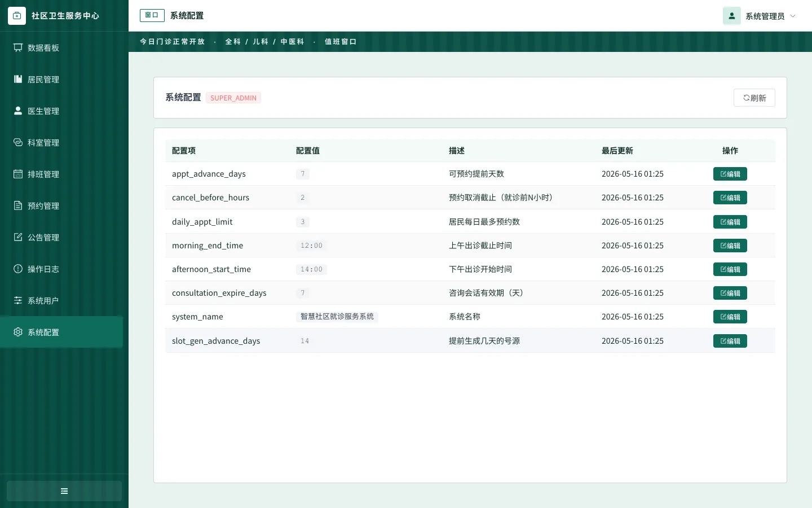
Task: Click the value 3 for daily_appt_limit
Action: pos(303,222)
